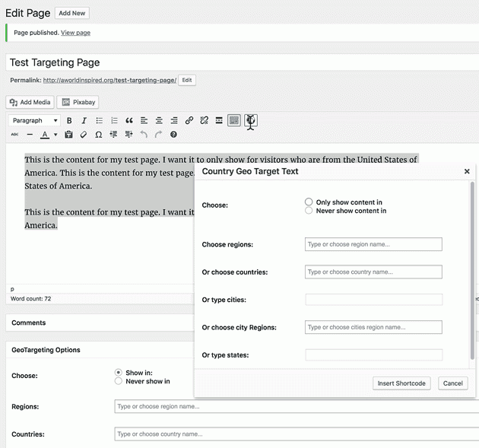Click the Add Media button
The height and width of the screenshot is (448, 479).
(30, 102)
